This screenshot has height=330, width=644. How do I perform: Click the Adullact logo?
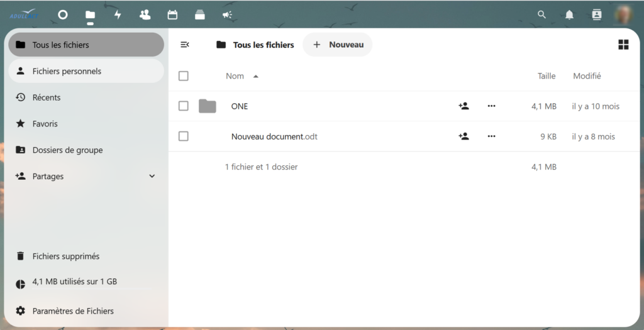[25, 15]
